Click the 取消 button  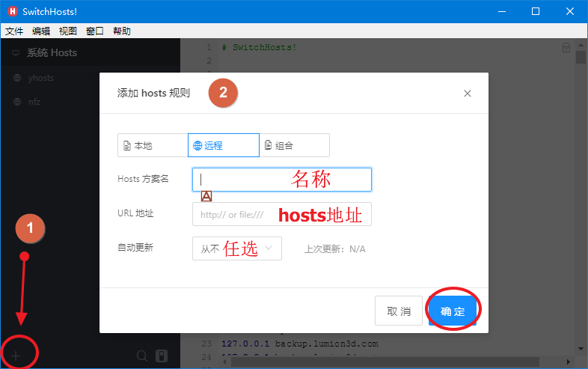tap(399, 311)
